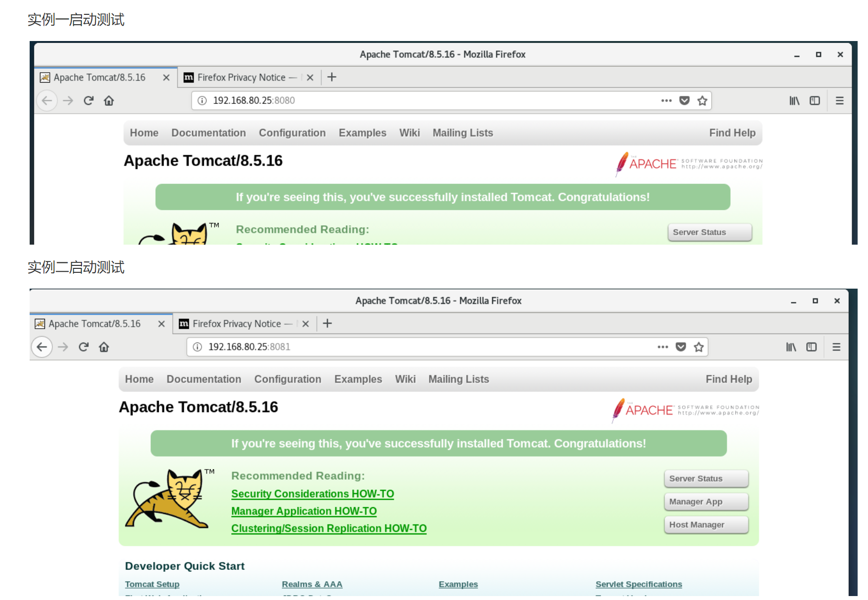Go Home in the port 8081 Firefox window
Screen dimensions: 868x600
[104, 347]
